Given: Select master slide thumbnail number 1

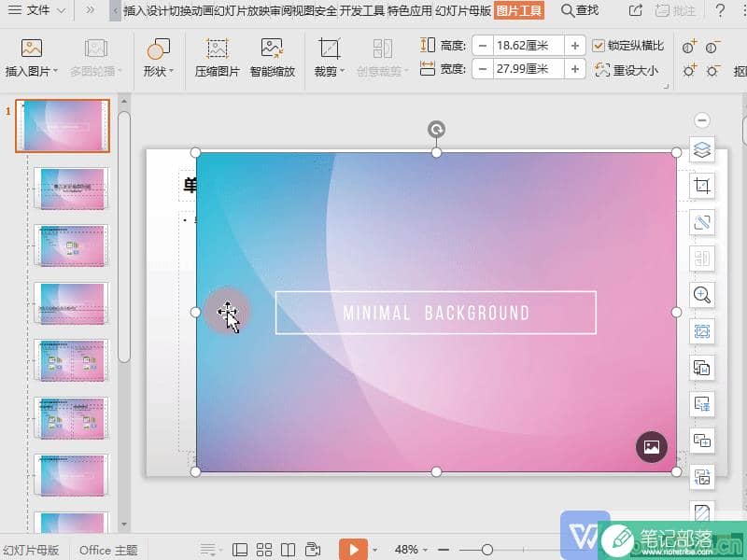Looking at the screenshot, I should (x=63, y=126).
